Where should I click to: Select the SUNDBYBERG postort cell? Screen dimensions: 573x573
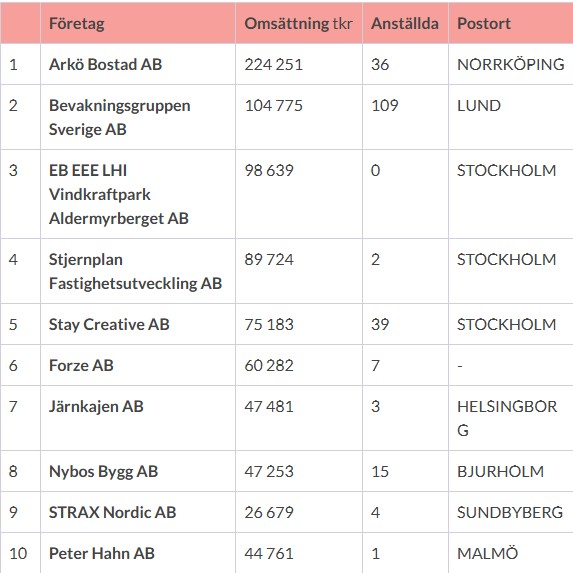[x=510, y=512]
